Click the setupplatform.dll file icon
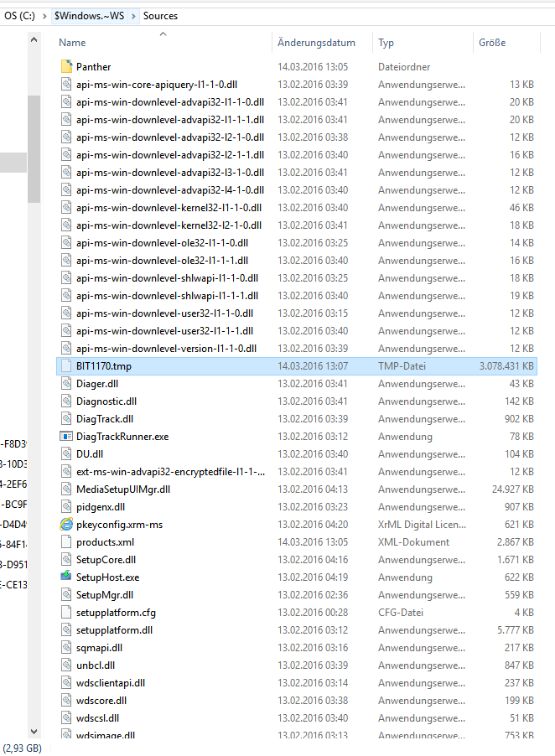 [x=66, y=630]
